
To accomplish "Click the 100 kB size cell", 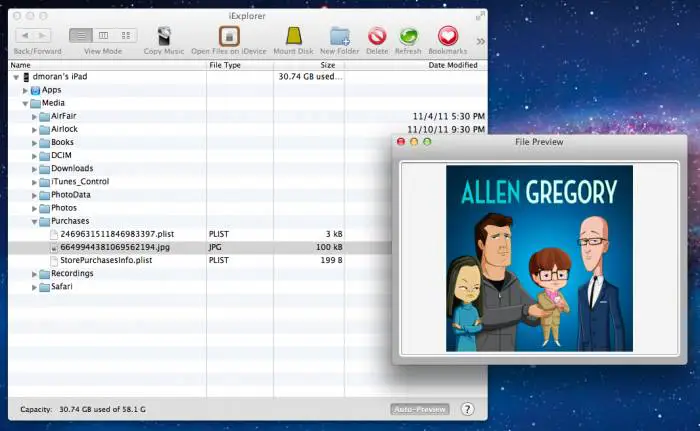I will [329, 247].
